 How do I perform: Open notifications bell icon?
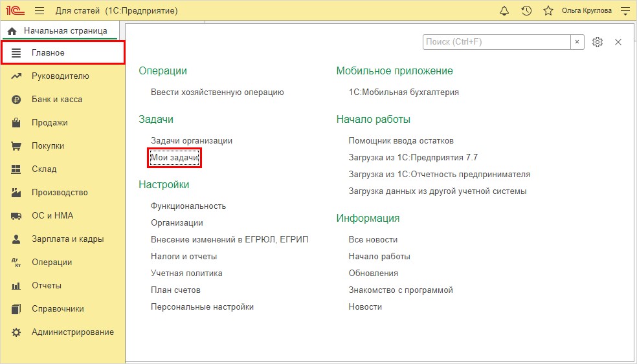[504, 10]
